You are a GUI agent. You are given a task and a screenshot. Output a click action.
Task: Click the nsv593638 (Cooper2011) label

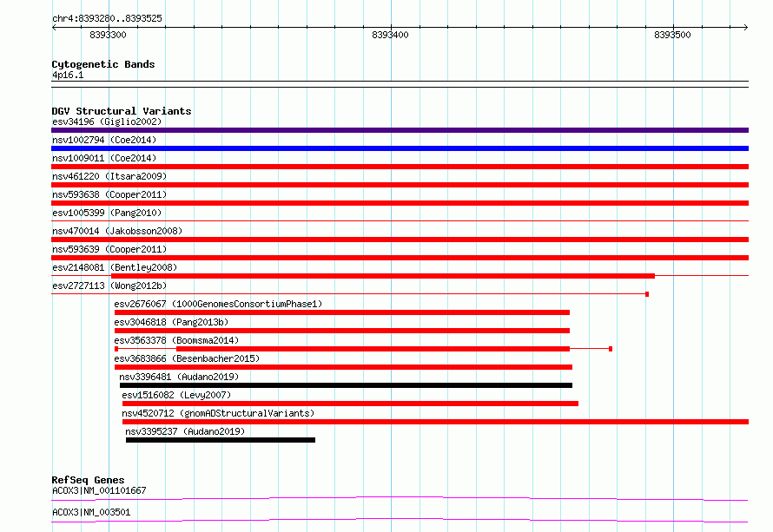109,194
